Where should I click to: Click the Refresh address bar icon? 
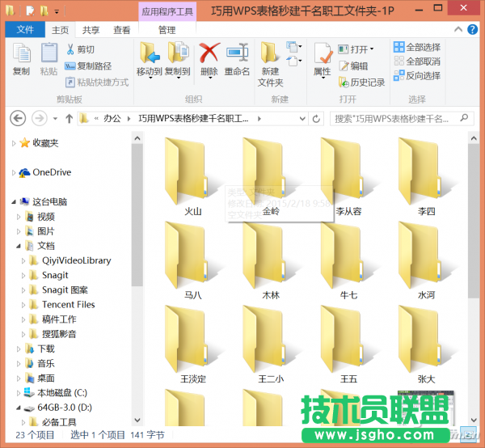[x=316, y=119]
